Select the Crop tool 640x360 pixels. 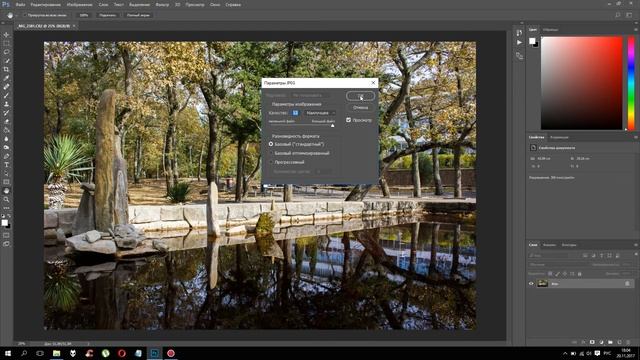[x=6, y=69]
